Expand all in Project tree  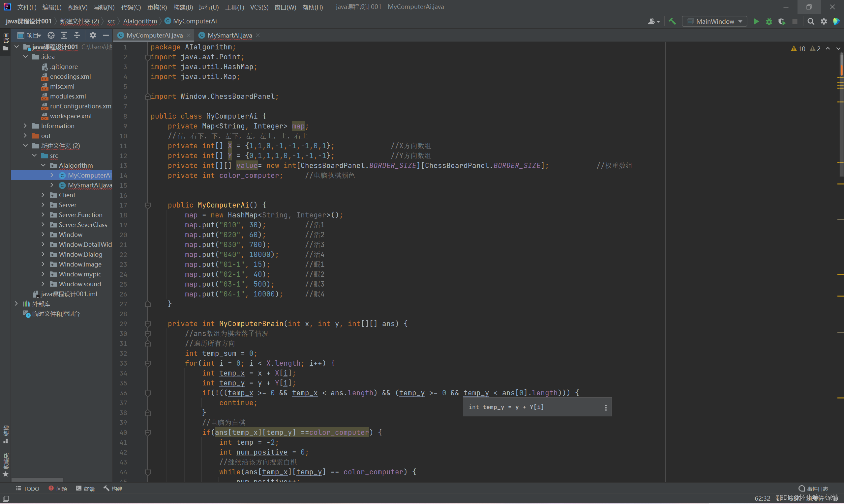pos(64,35)
